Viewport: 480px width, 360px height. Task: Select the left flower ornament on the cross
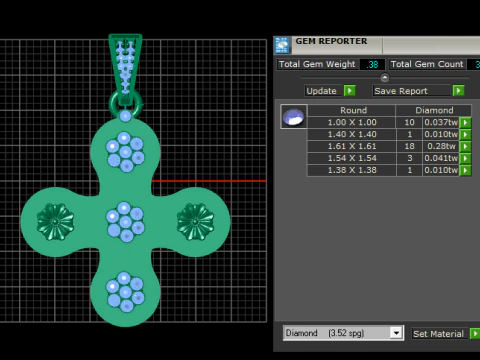pyautogui.click(x=55, y=222)
